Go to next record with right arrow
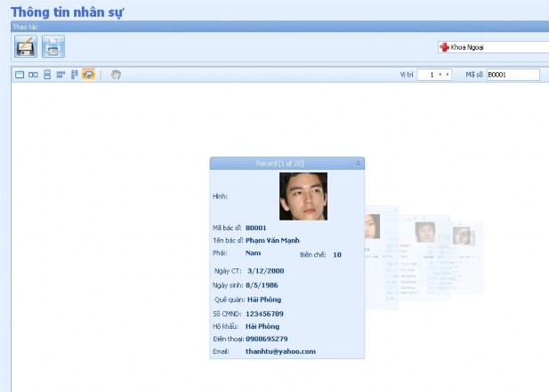The height and width of the screenshot is (392, 549). tap(446, 75)
